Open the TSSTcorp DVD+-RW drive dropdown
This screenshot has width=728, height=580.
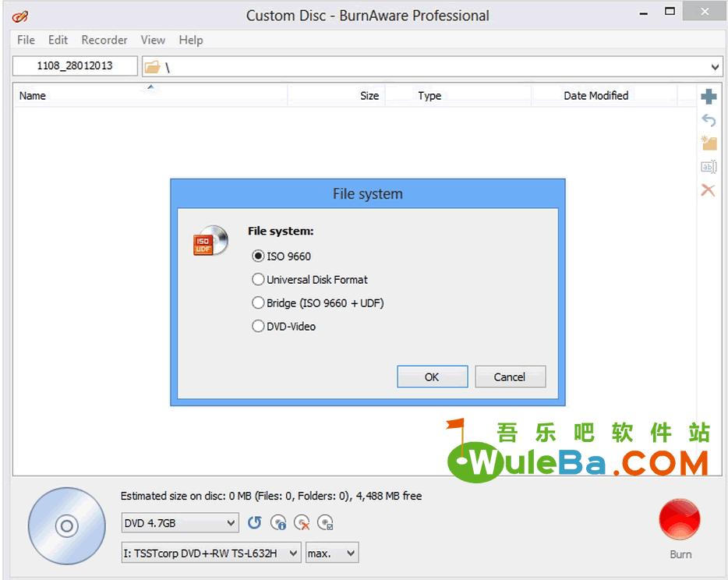(x=211, y=553)
